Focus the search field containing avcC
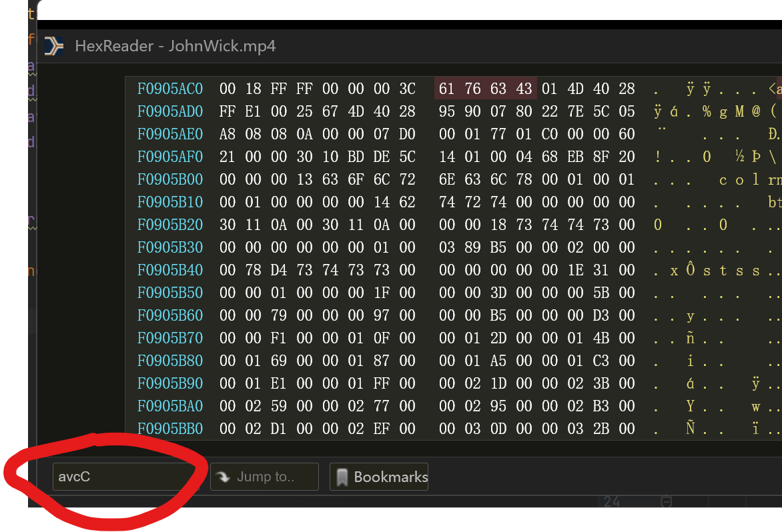 coord(123,477)
